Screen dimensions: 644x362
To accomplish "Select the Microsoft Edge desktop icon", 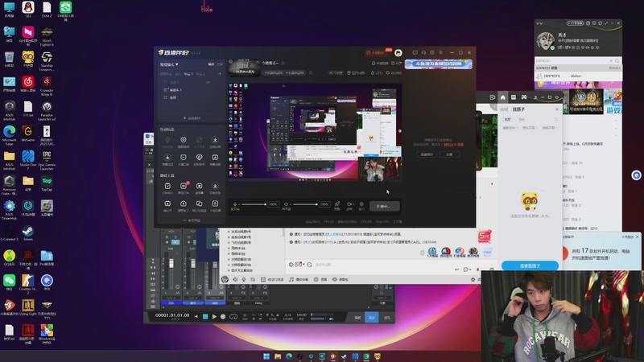I will pyautogui.click(x=9, y=135).
